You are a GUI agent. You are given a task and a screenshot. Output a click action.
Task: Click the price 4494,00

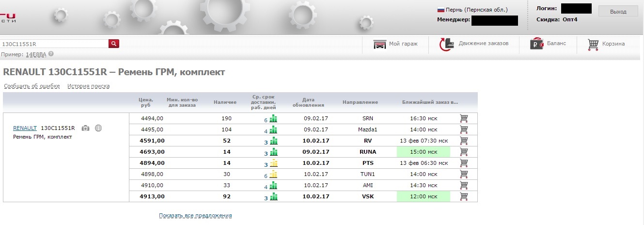pyautogui.click(x=152, y=118)
